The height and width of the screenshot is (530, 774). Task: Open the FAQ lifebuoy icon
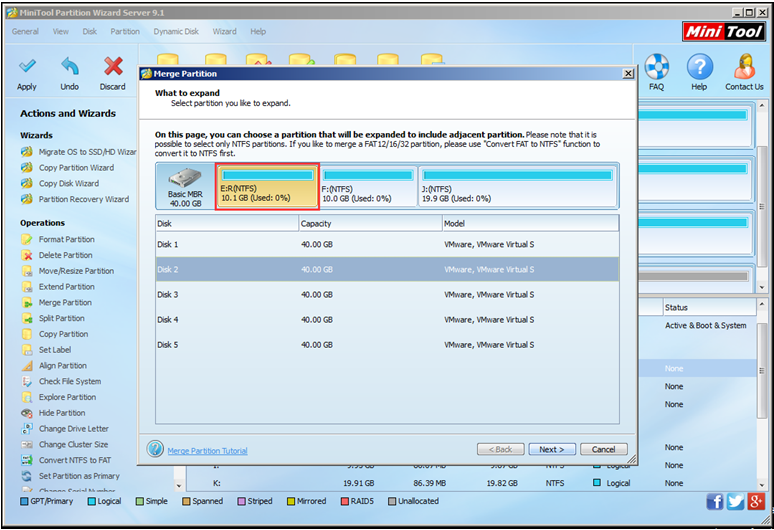click(x=657, y=67)
